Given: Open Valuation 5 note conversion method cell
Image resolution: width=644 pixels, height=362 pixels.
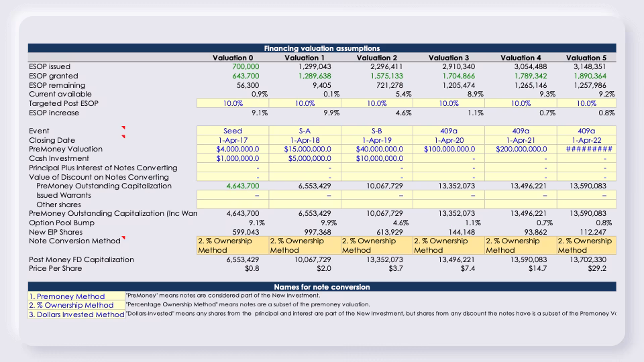Looking at the screenshot, I should coord(586,245).
